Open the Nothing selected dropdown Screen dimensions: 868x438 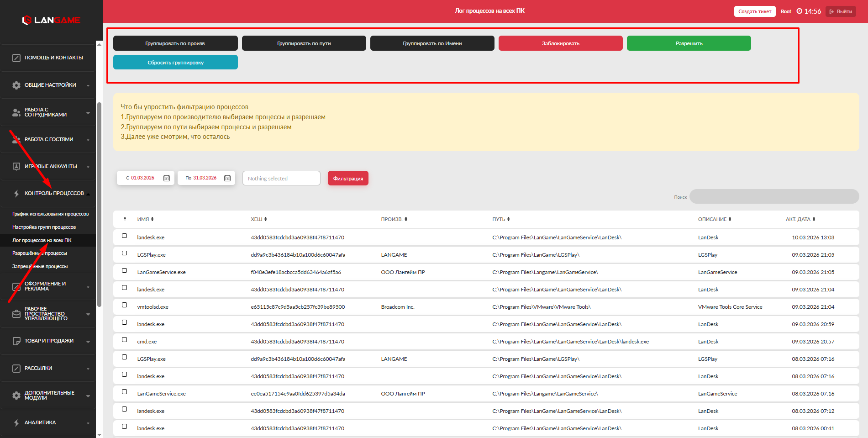281,178
